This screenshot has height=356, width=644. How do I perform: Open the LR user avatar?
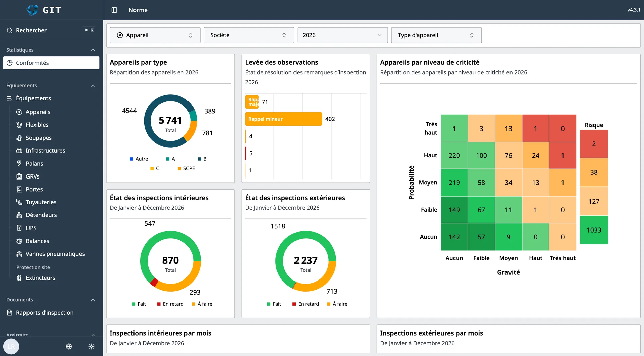coord(11,346)
